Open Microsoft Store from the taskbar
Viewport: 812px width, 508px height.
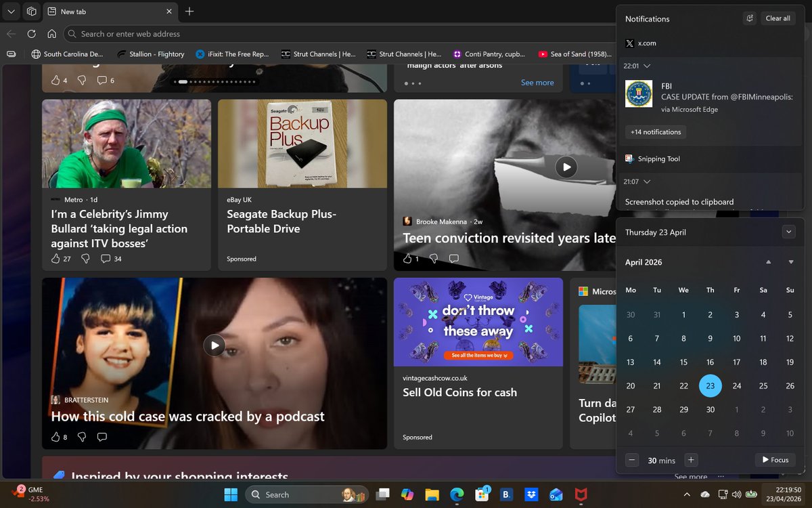pos(482,494)
